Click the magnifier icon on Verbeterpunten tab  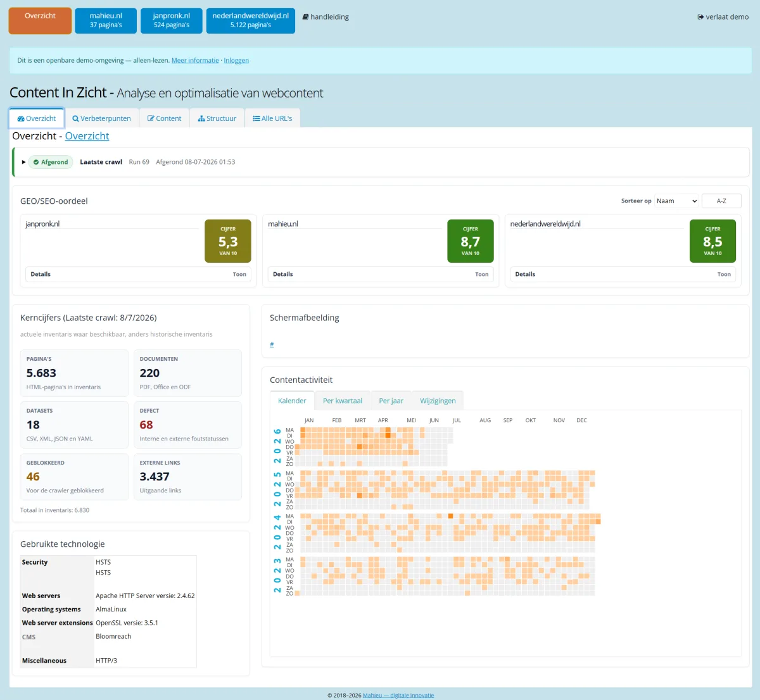75,119
